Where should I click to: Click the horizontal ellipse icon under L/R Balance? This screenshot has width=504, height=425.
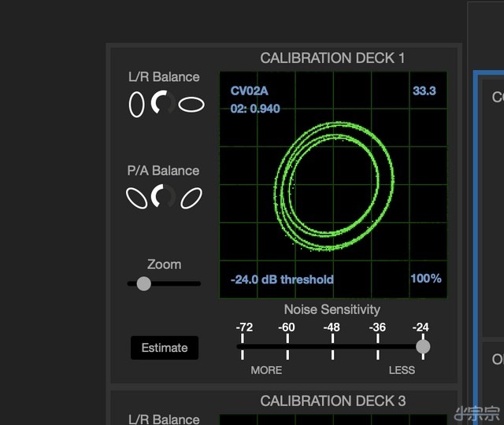pos(191,104)
